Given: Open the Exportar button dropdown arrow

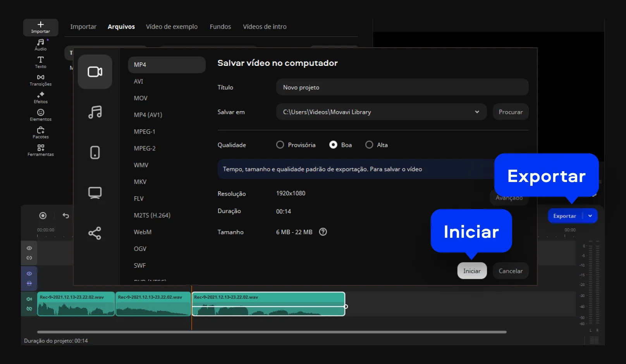Looking at the screenshot, I should pyautogui.click(x=590, y=216).
